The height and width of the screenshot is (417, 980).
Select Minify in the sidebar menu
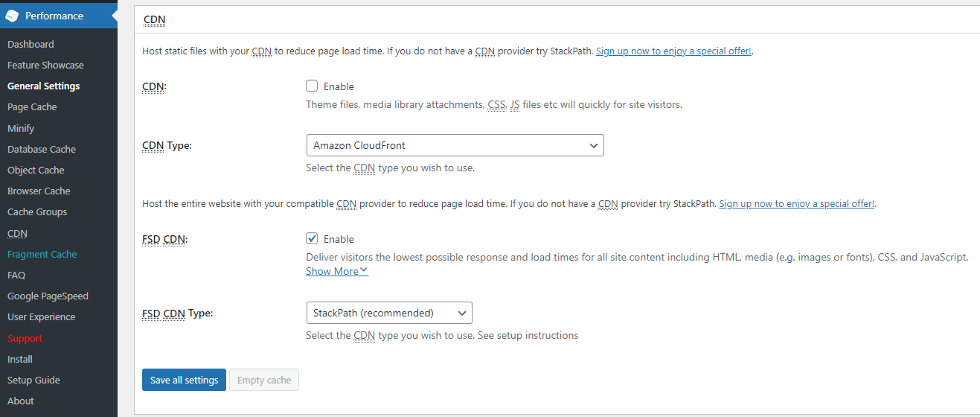(x=21, y=128)
